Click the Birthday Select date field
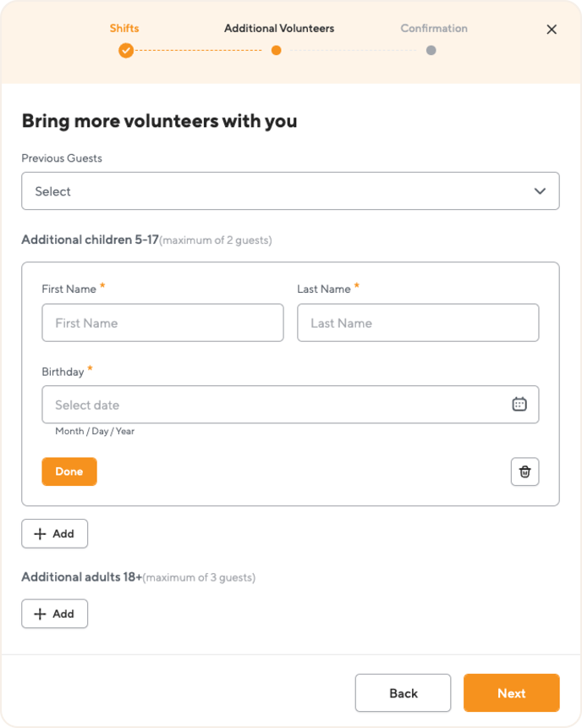Viewport: 582px width, 728px height. click(x=290, y=405)
